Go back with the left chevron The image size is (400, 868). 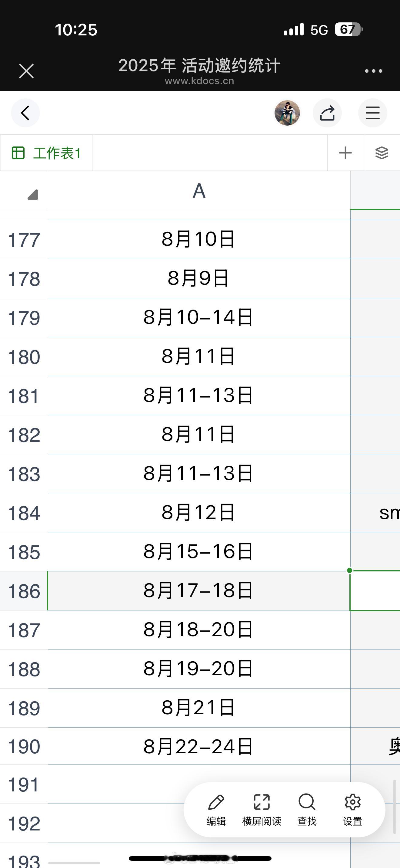tap(25, 113)
